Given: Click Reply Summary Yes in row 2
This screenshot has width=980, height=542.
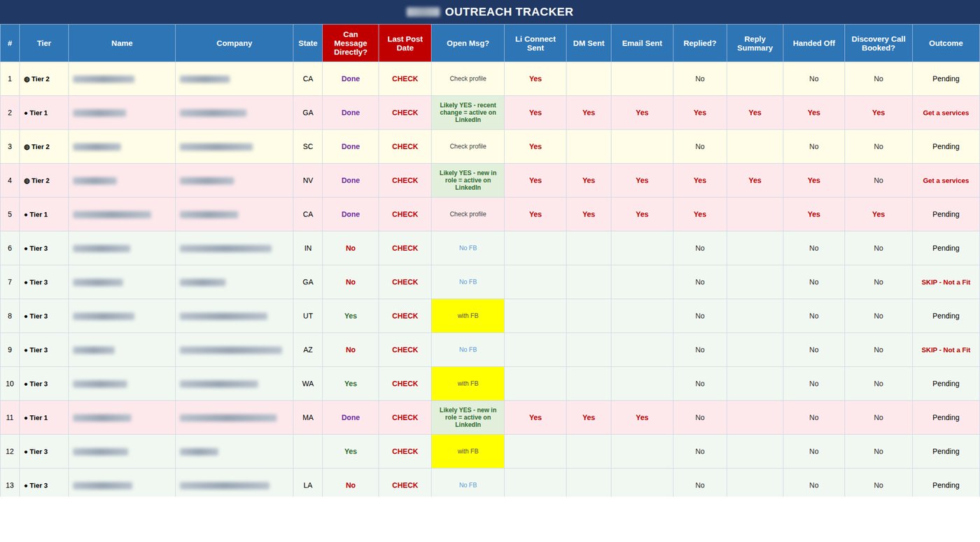Looking at the screenshot, I should click(755, 113).
